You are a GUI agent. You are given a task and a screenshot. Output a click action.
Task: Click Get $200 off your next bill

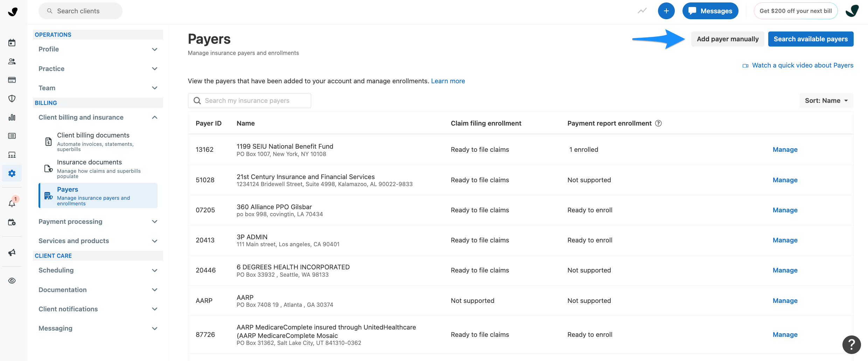(x=796, y=11)
